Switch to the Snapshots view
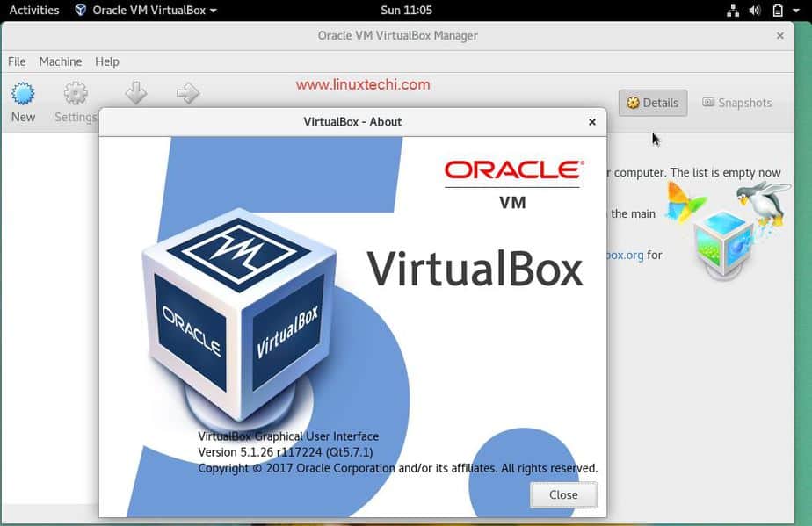This screenshot has height=526, width=812. pyautogui.click(x=737, y=103)
